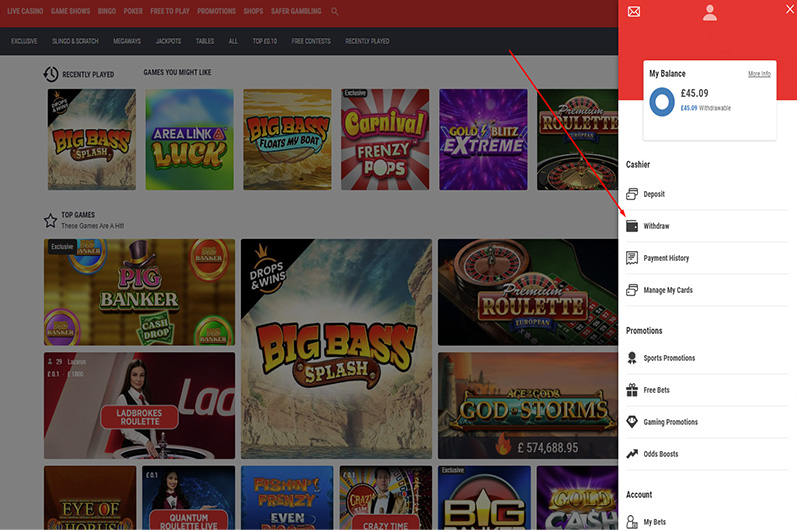Switch to Live Casino menu
797x530 pixels.
coord(26,12)
